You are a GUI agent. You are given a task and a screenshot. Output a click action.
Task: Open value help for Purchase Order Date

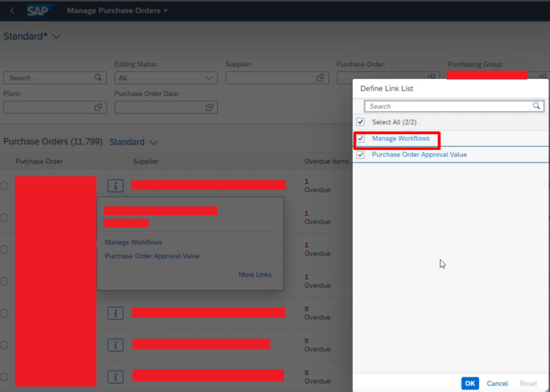[210, 107]
